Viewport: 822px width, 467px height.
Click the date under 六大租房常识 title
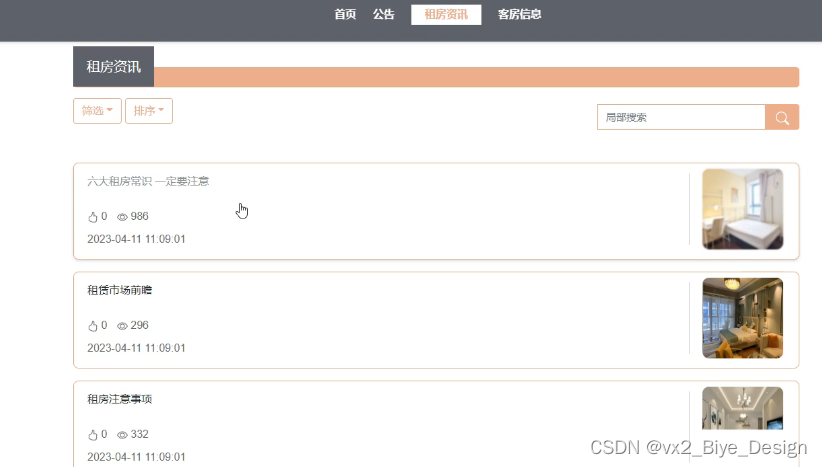(136, 239)
